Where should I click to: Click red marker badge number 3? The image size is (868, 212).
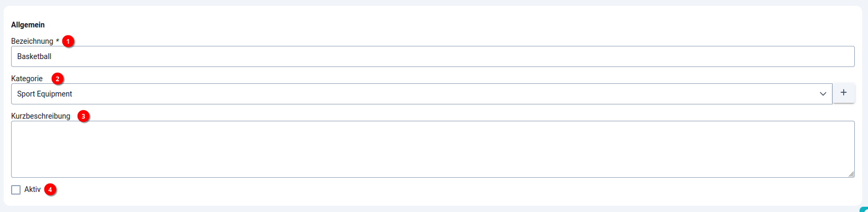click(83, 116)
